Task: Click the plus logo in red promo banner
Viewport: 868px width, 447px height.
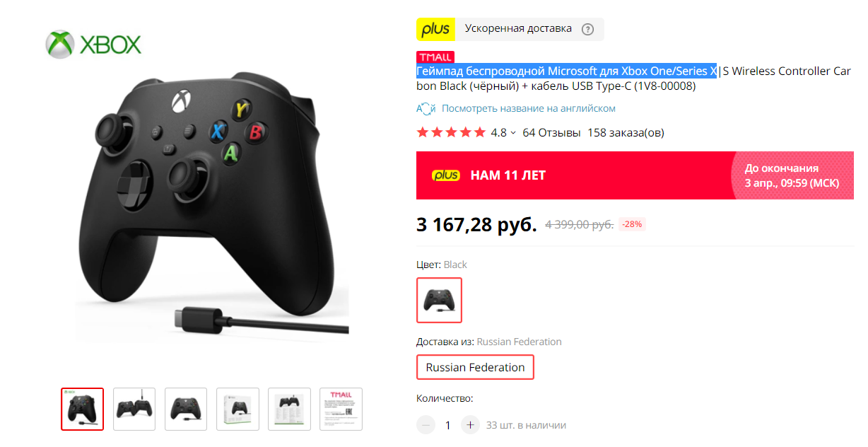Action: pos(446,175)
